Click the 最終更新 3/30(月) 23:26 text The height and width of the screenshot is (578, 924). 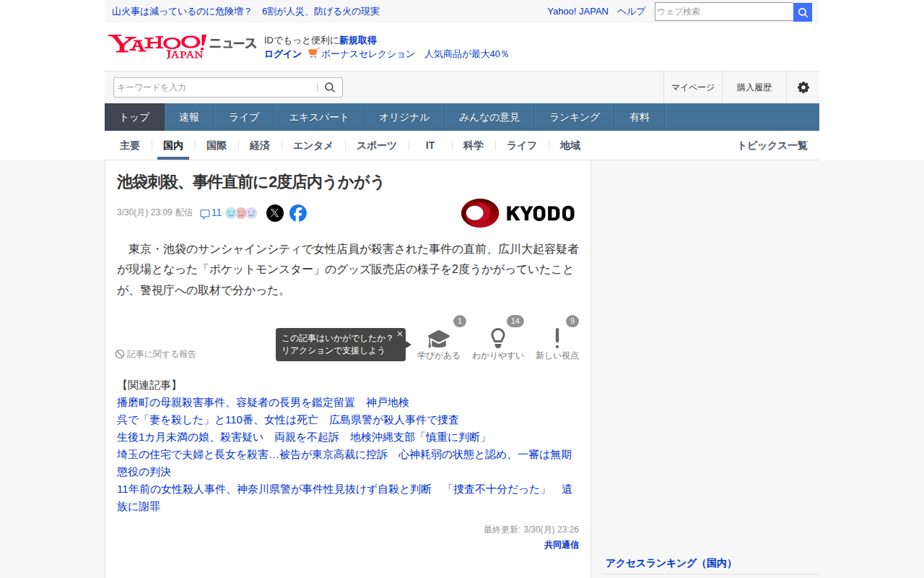pos(531,530)
